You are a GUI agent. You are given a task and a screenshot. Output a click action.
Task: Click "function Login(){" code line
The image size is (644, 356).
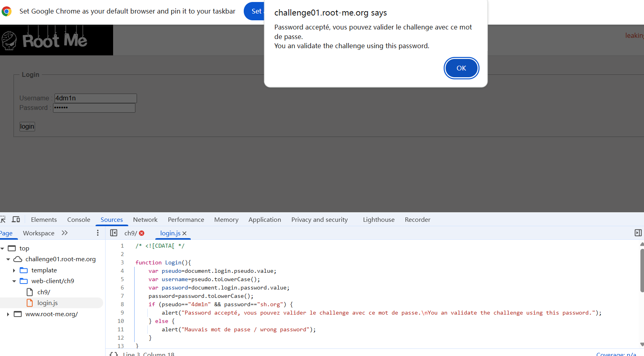coord(163,262)
